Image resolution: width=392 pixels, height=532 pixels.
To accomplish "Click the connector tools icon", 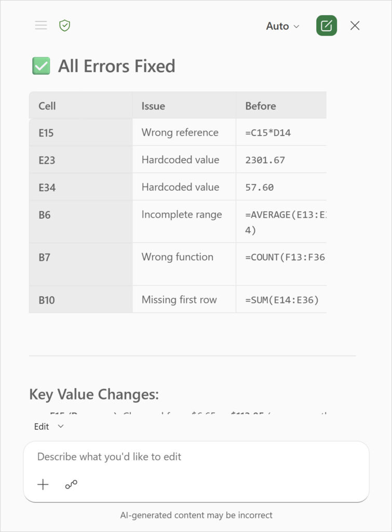I will (x=71, y=485).
